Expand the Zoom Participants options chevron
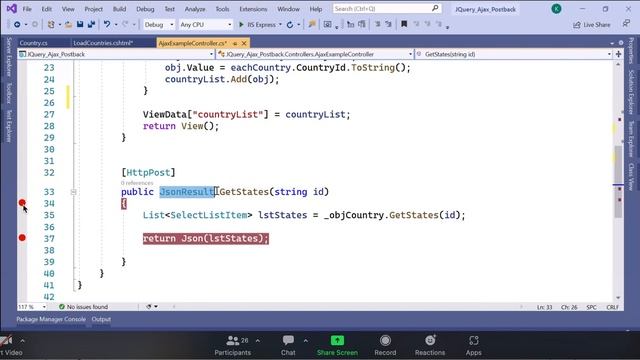Screen dimensions: 640x360 point(258,340)
